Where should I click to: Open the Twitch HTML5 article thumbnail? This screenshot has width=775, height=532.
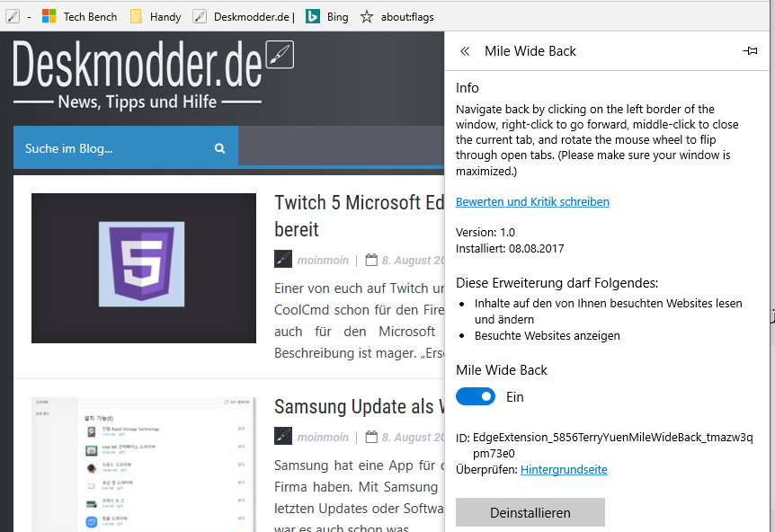(144, 268)
